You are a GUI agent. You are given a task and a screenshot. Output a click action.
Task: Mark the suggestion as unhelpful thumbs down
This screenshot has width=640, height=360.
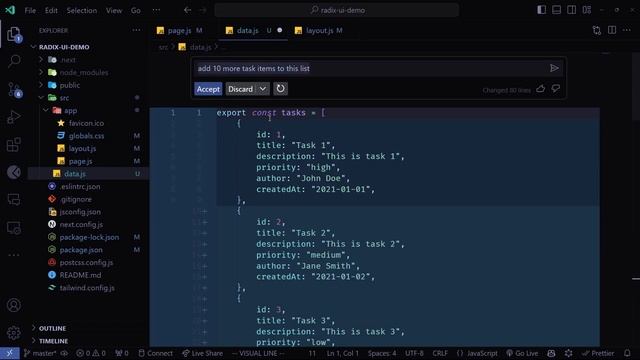[x=556, y=89]
